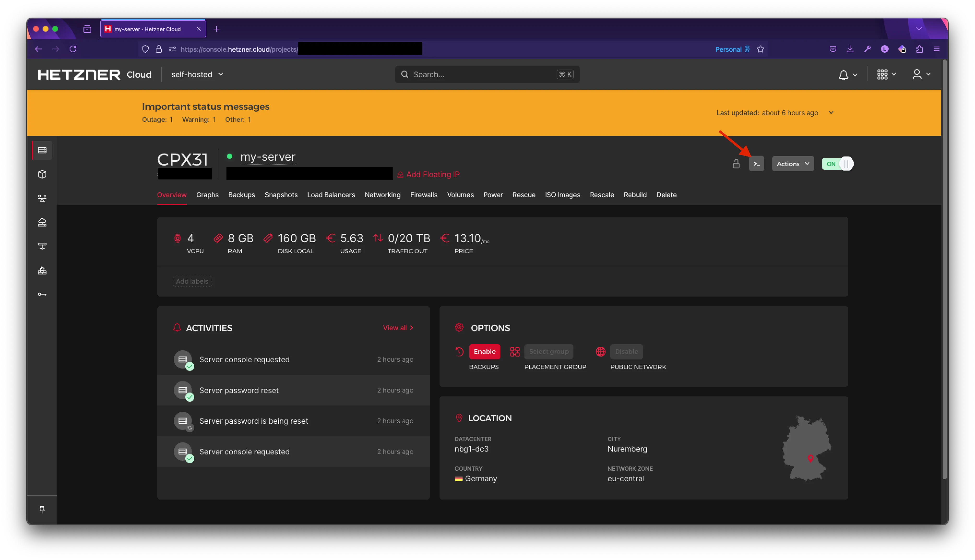The height and width of the screenshot is (560, 975).
Task: Open Servers section in left sidebar
Action: [x=42, y=150]
